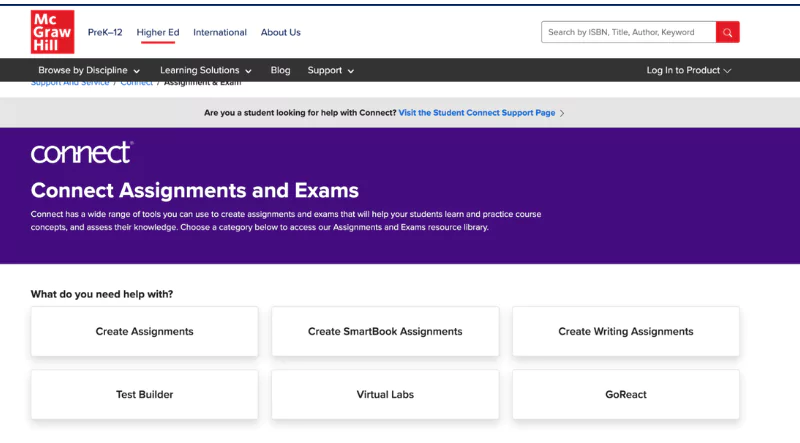Viewport: 800px width, 443px height.
Task: Click the chevron after Student Connect Support Page
Action: click(x=562, y=113)
